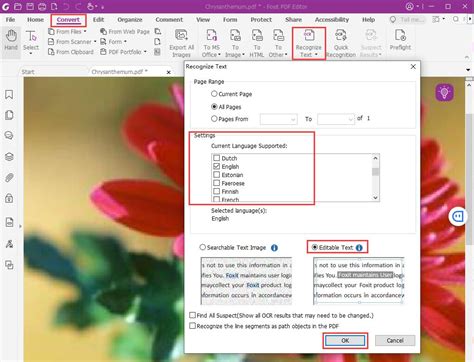Open the To page number combo box

pyautogui.click(x=336, y=119)
